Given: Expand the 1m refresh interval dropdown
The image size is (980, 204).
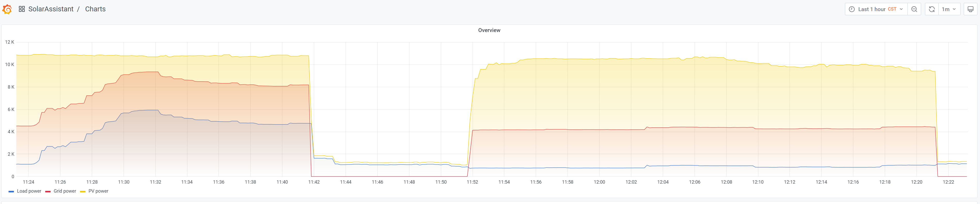Looking at the screenshot, I should click(x=948, y=9).
